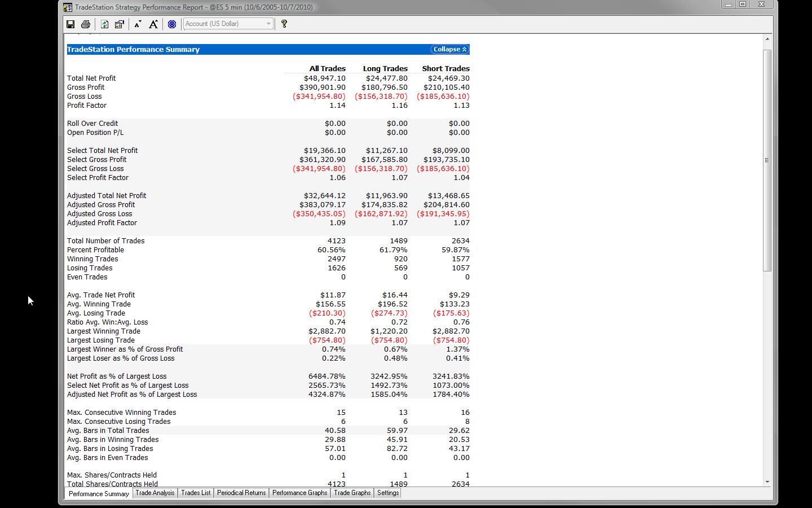Click the short trades total net profit $24,469.30
The image size is (812, 508).
click(449, 78)
